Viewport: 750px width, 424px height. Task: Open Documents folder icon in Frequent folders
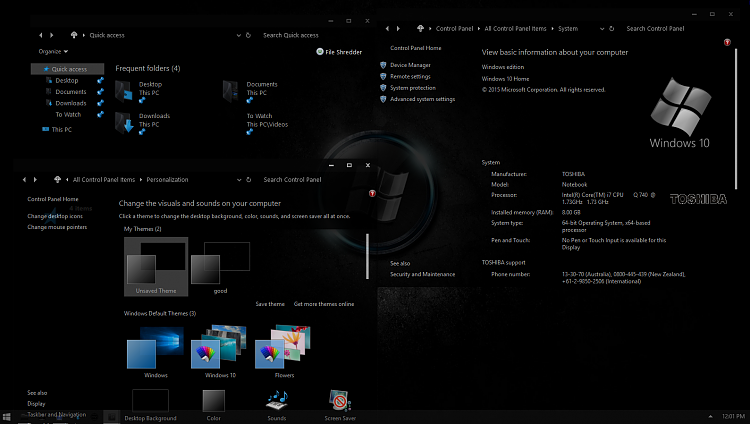pyautogui.click(x=231, y=91)
